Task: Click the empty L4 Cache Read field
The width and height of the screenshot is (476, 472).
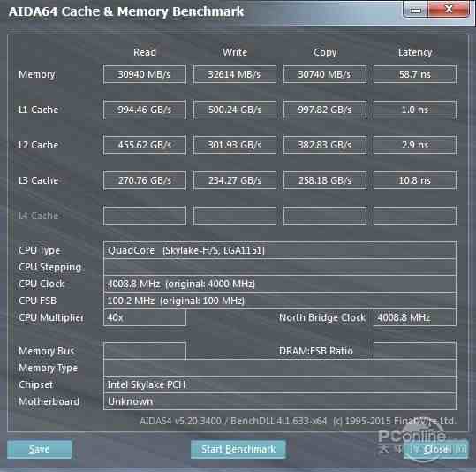Action: pyautogui.click(x=145, y=216)
